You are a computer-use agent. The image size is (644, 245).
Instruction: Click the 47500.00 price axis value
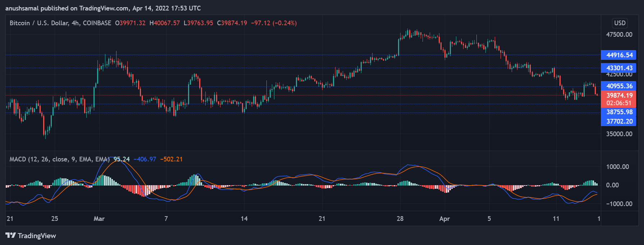point(619,35)
